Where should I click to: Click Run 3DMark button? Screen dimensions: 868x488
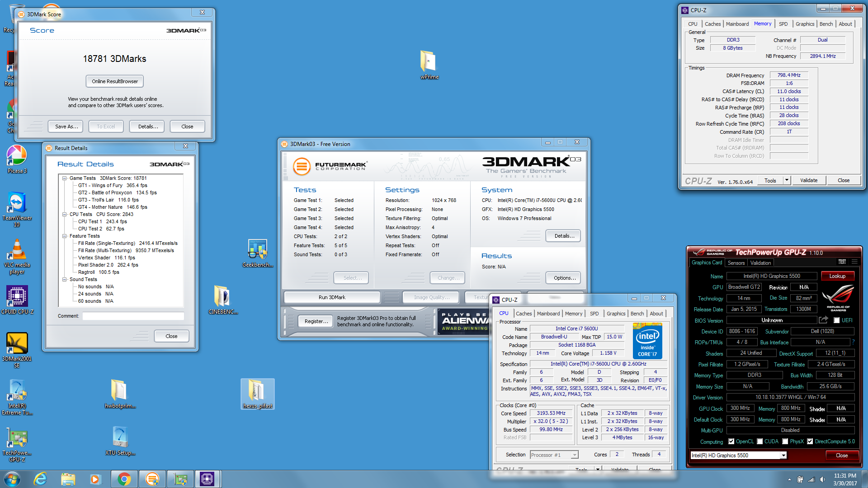coord(332,297)
